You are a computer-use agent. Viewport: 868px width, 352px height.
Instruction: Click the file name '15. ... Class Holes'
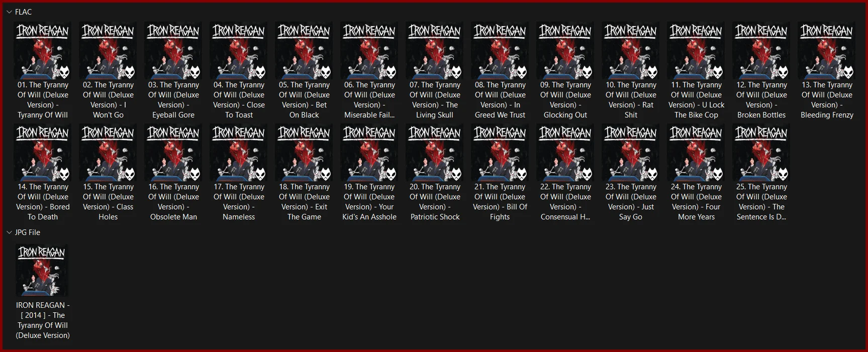coord(108,202)
